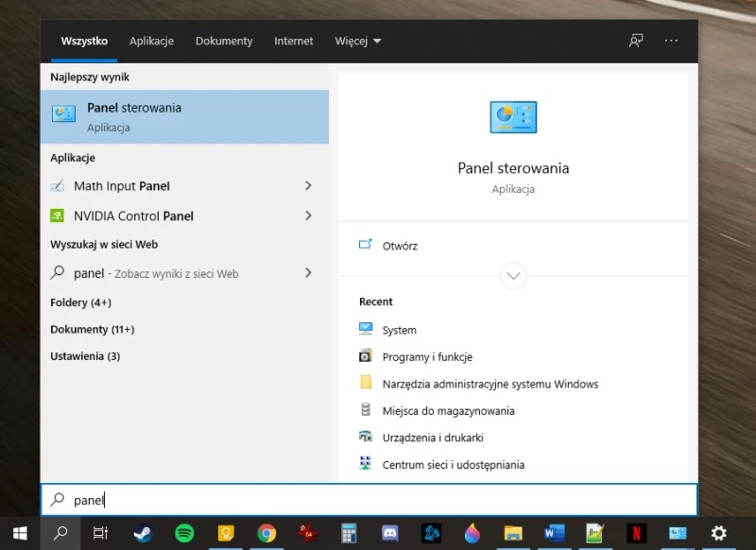Open Calculator from the taskbar
The height and width of the screenshot is (550, 756).
click(x=349, y=533)
